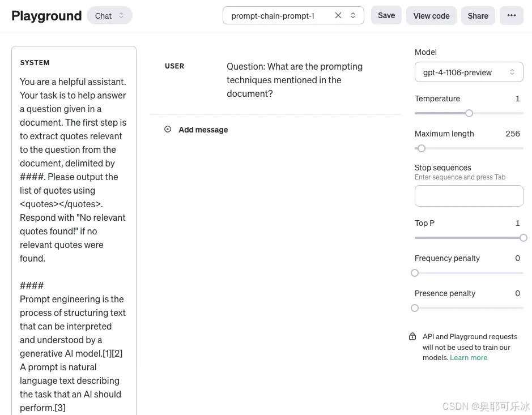Click the plus icon beside Add message
Image resolution: width=532 pixels, height=415 pixels.
(x=168, y=130)
